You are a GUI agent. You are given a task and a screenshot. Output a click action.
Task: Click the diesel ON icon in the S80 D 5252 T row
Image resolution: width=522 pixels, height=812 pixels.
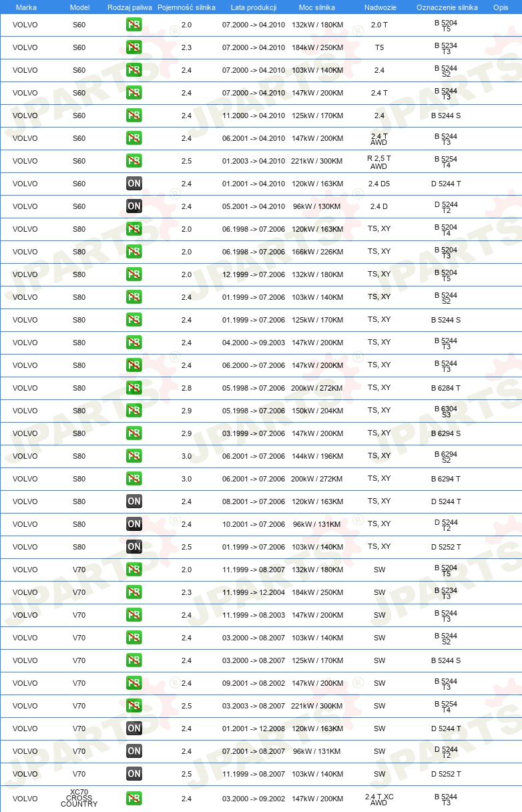[134, 547]
